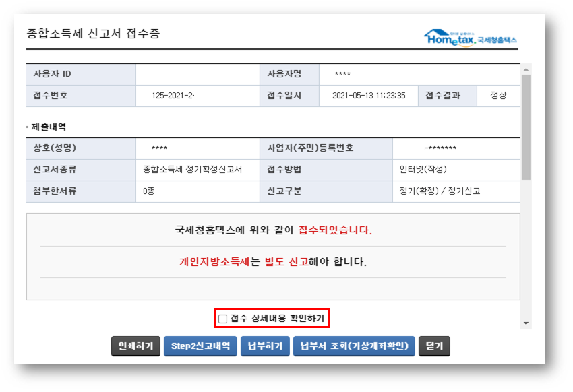Click the 접수일시 label cell
The image size is (573, 392).
coord(289,96)
